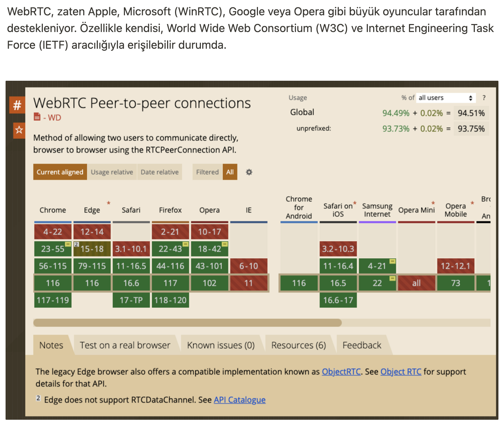
Task: Select Current aligned view
Action: click(x=60, y=172)
